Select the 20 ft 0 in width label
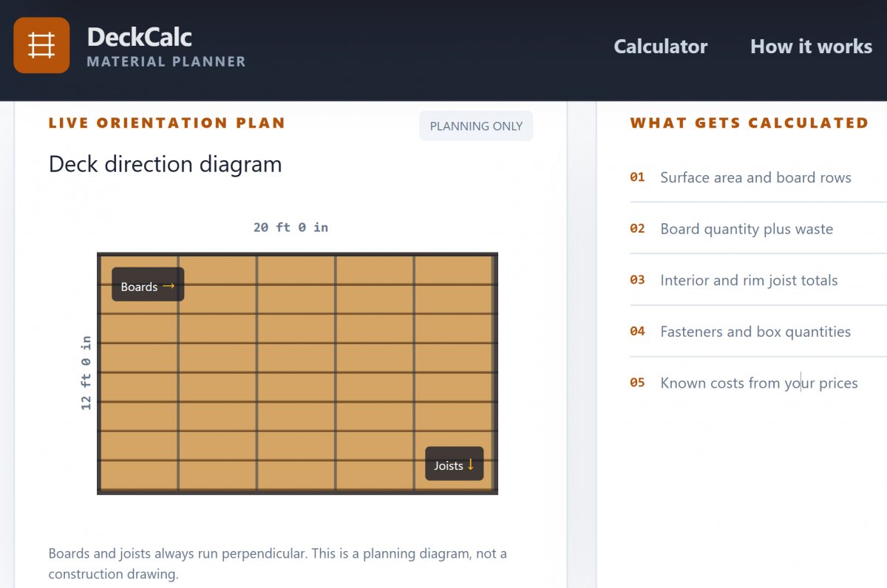Image resolution: width=887 pixels, height=588 pixels. click(x=290, y=228)
